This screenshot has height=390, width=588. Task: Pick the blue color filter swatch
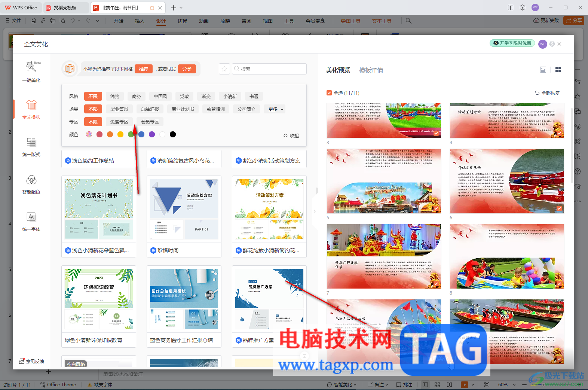(141, 134)
